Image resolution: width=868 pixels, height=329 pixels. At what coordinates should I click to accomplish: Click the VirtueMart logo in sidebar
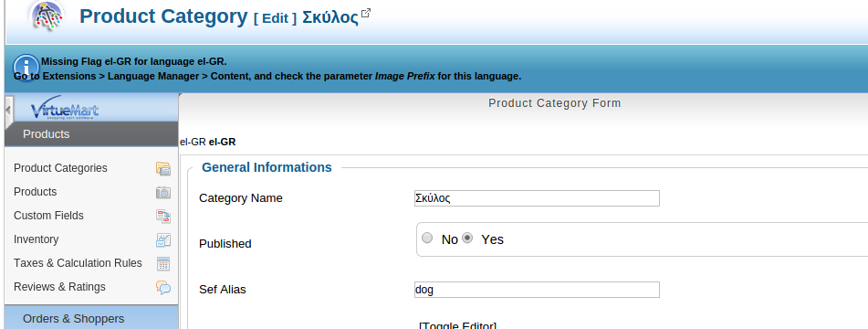(65, 109)
